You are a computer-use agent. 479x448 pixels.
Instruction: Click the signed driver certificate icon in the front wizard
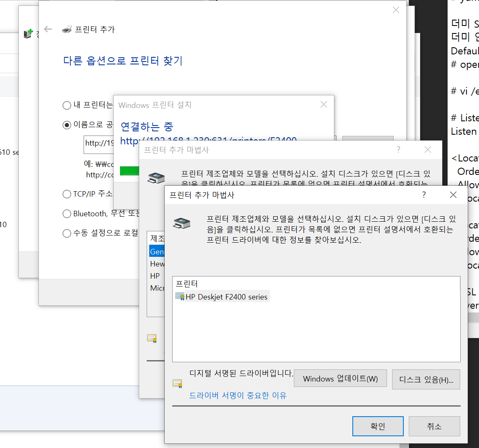pyautogui.click(x=178, y=384)
